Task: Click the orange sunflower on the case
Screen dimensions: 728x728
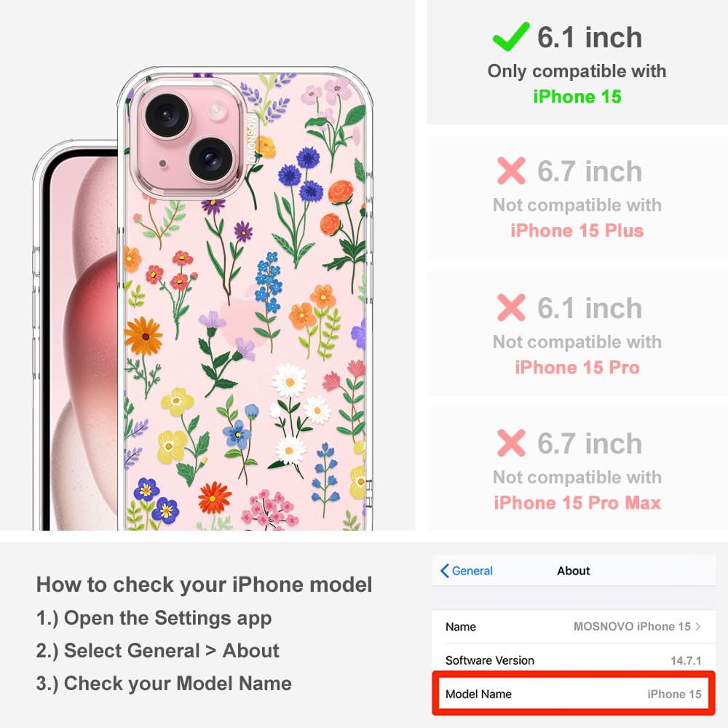Action: 143,336
